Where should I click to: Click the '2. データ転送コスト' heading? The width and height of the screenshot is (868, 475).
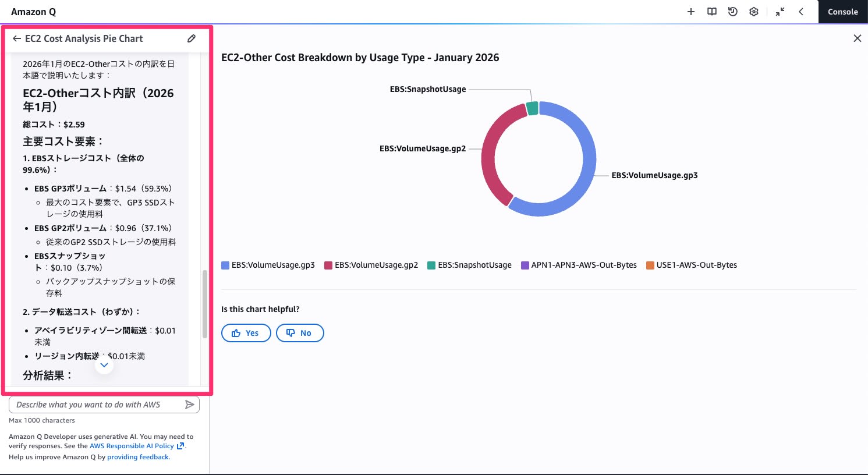(82, 312)
